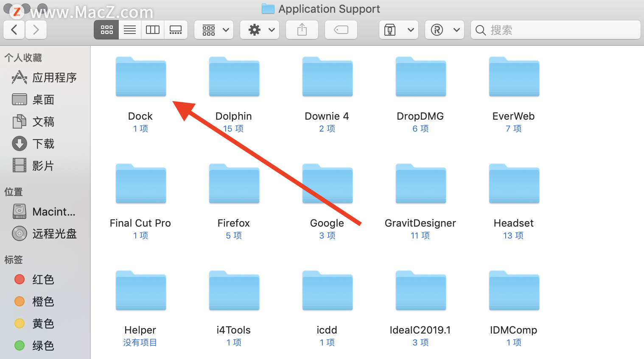This screenshot has height=359, width=644.
Task: Select 下载 in the sidebar
Action: tap(45, 144)
